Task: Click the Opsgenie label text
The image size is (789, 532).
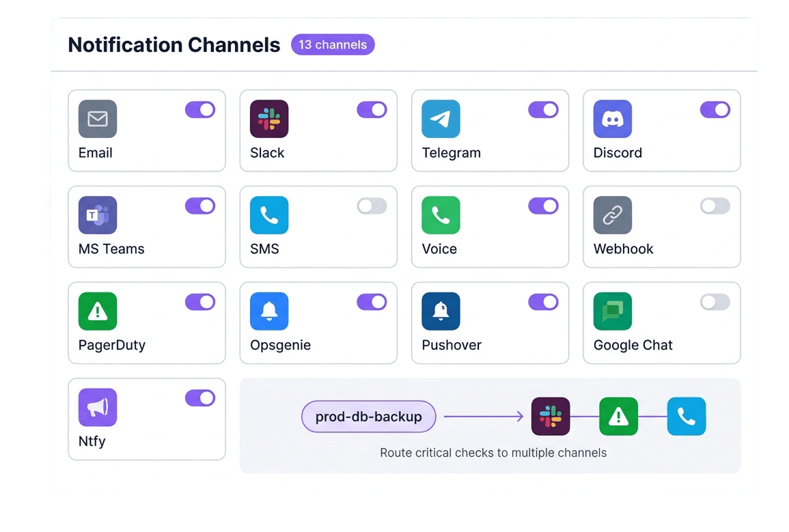Action: [x=280, y=346]
